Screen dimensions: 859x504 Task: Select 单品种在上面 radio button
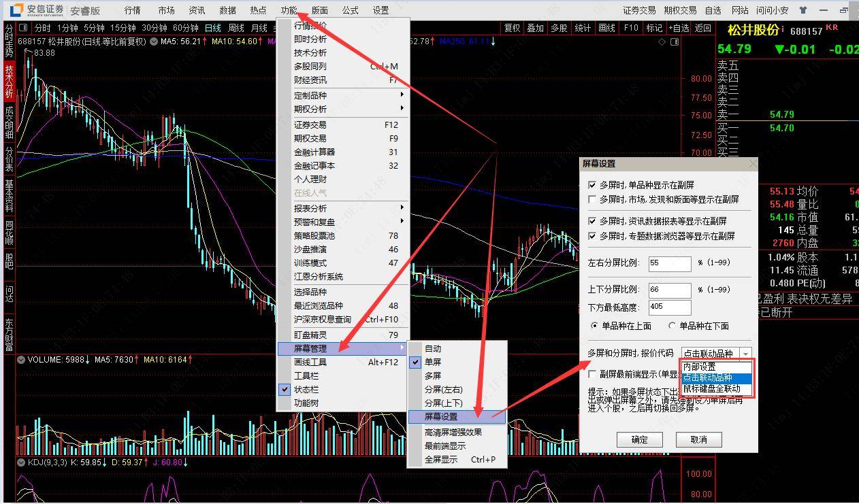595,326
